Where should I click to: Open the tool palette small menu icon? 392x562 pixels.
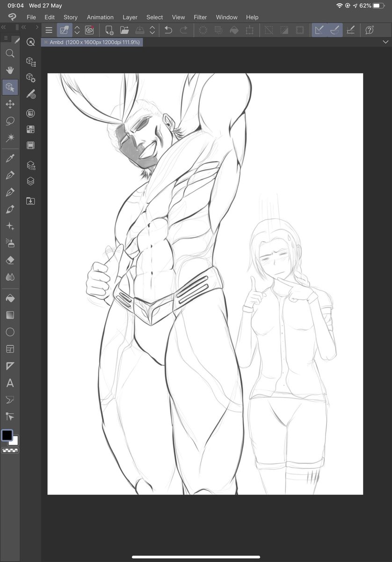pos(6,38)
